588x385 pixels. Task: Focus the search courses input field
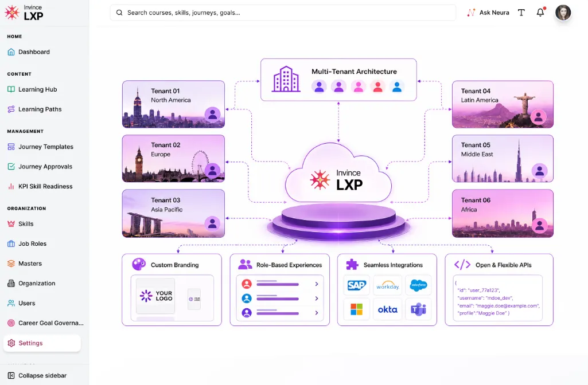283,13
